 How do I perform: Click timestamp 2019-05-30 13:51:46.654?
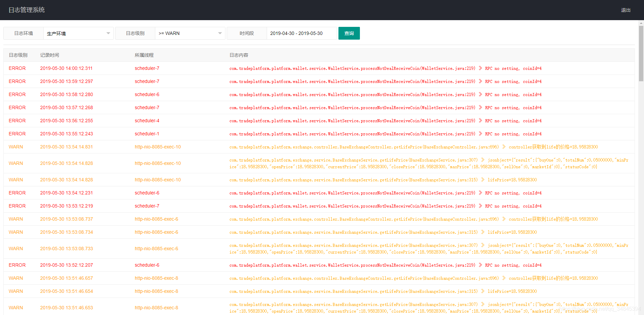pyautogui.click(x=66, y=291)
